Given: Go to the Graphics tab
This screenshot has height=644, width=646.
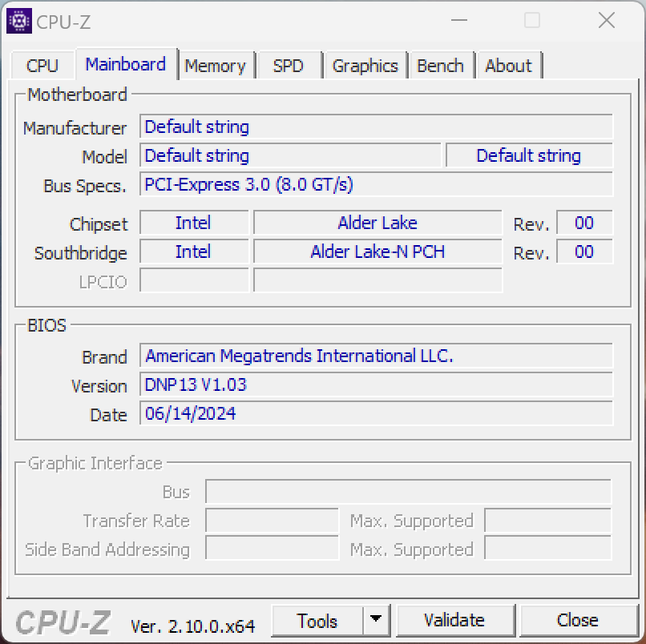Looking at the screenshot, I should 365,66.
